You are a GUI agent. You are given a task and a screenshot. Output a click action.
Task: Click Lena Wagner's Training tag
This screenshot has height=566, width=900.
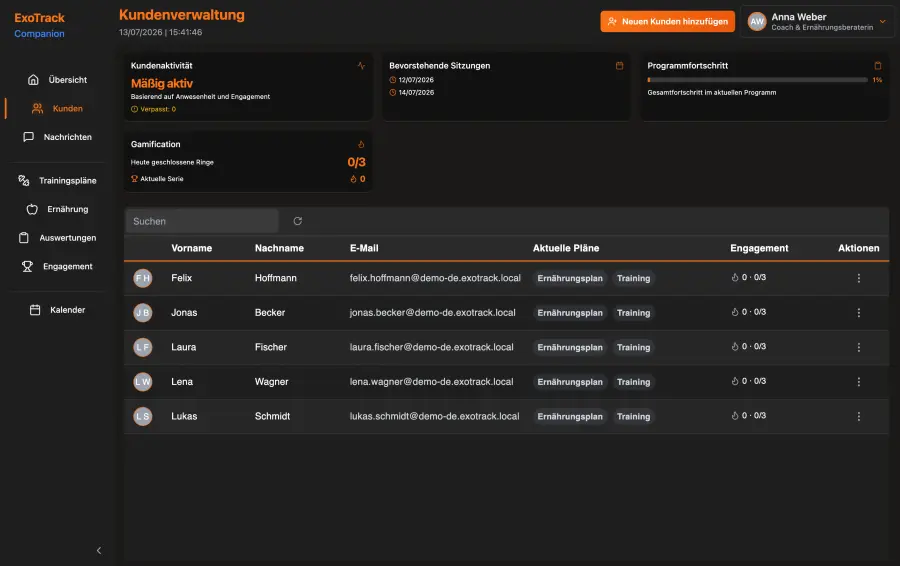tap(634, 382)
